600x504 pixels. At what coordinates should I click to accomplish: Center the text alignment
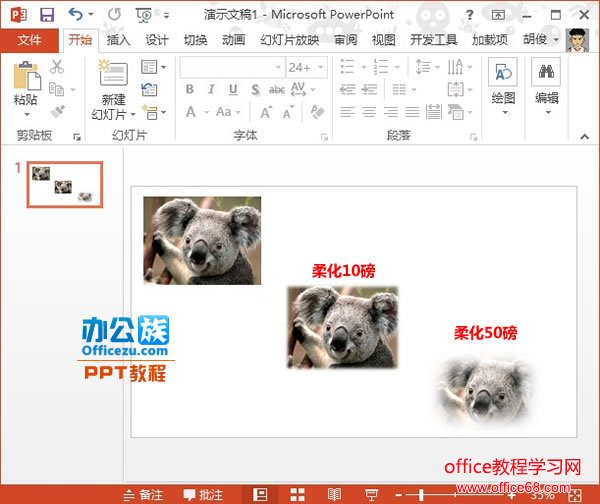(369, 112)
